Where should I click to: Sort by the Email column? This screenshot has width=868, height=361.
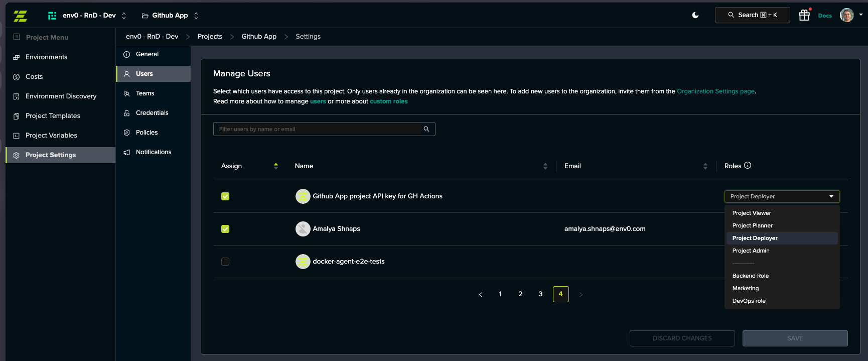click(x=705, y=166)
